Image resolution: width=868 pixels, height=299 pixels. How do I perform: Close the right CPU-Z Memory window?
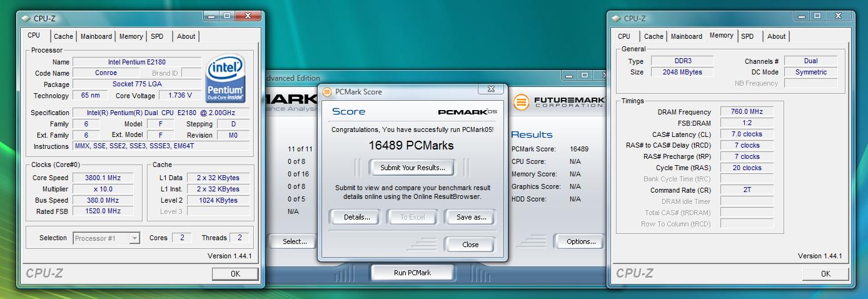pos(837,16)
